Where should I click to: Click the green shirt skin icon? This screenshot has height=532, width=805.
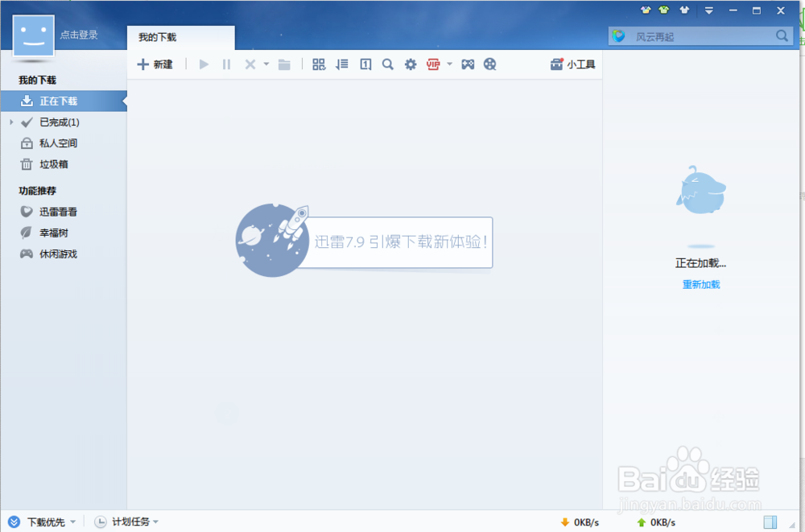click(664, 10)
